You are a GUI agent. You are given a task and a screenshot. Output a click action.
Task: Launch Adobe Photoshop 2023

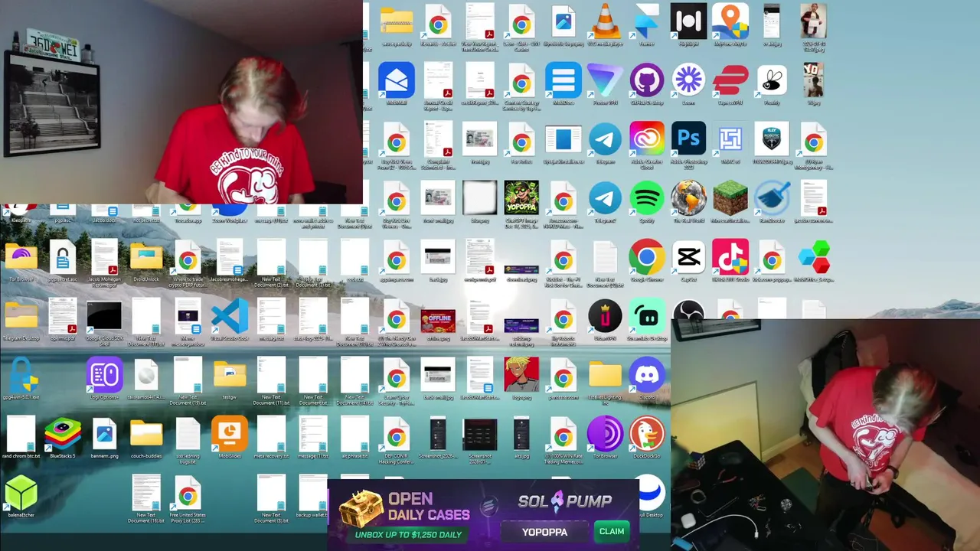tap(688, 139)
